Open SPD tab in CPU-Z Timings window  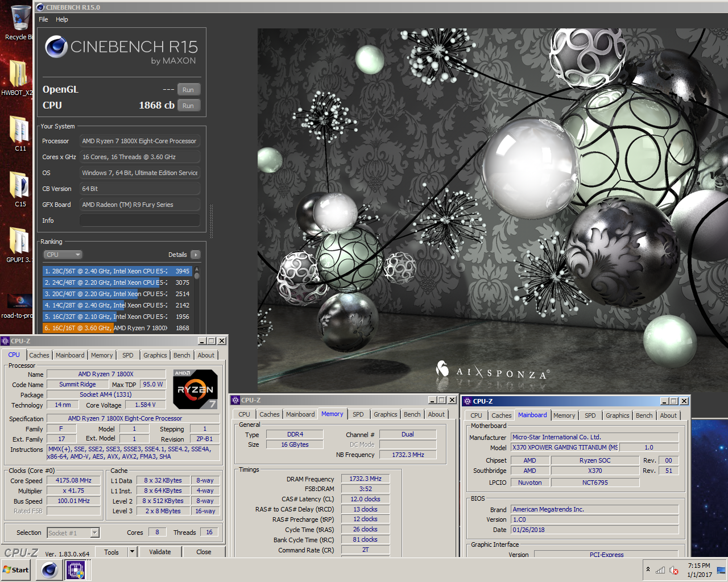(358, 414)
